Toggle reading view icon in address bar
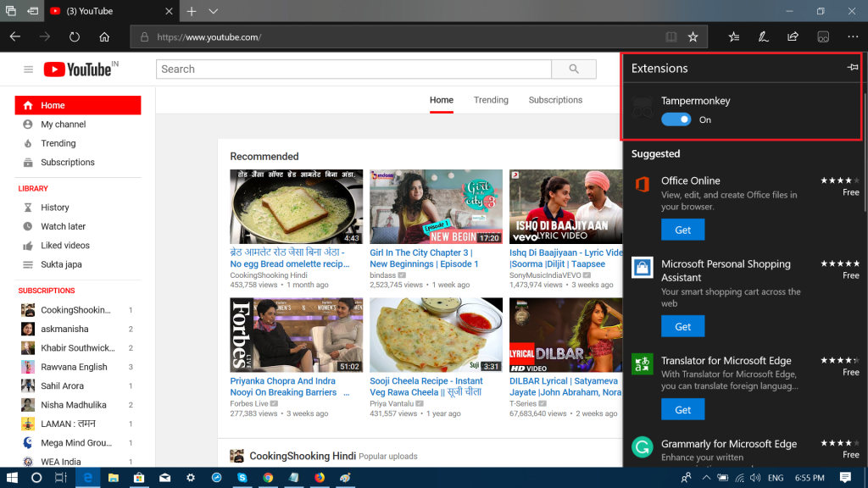 pyautogui.click(x=671, y=37)
